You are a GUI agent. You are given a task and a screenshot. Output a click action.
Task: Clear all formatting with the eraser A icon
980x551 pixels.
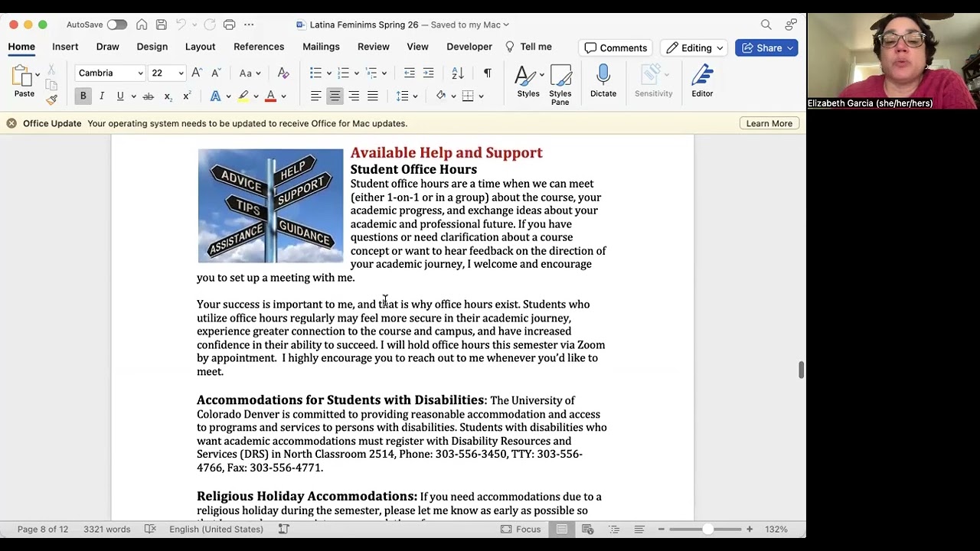283,73
